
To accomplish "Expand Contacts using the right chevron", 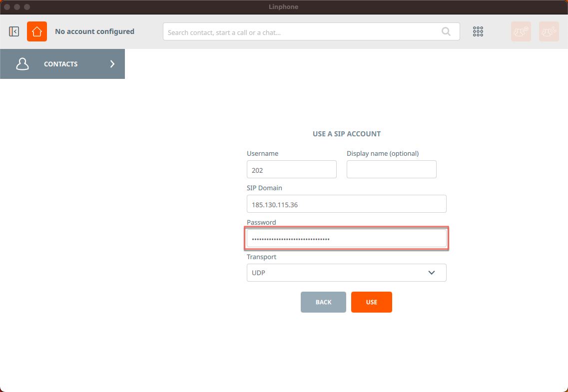I will tap(112, 64).
